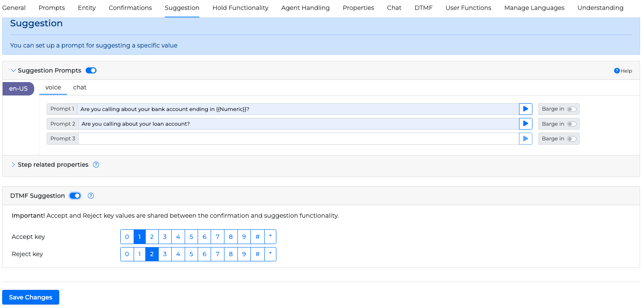Click the Save Changes button

(31, 297)
